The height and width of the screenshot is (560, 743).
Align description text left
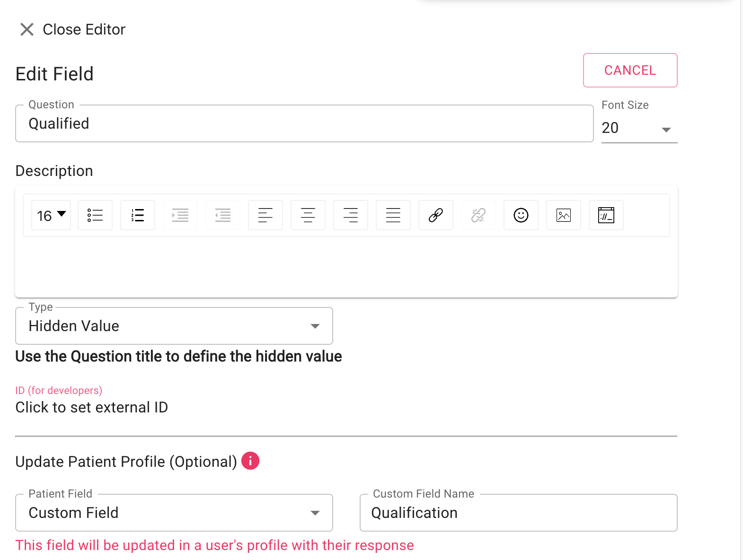coord(265,215)
